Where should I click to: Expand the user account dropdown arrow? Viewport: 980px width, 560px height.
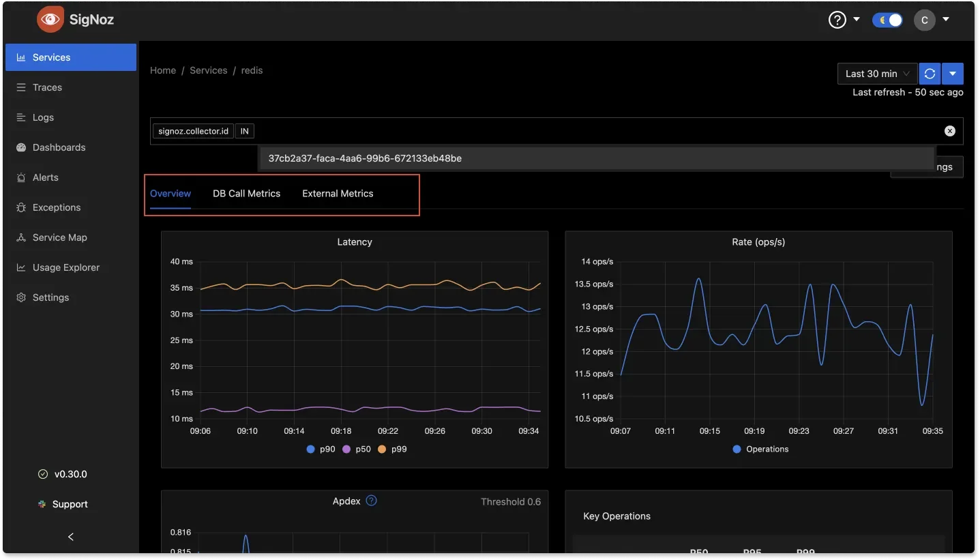[x=946, y=19]
